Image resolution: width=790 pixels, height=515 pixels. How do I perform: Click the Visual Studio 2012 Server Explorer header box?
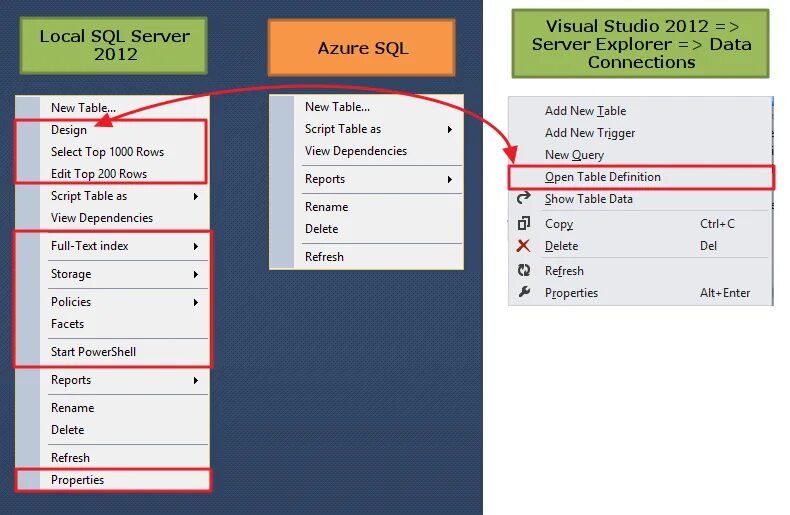coord(640,43)
